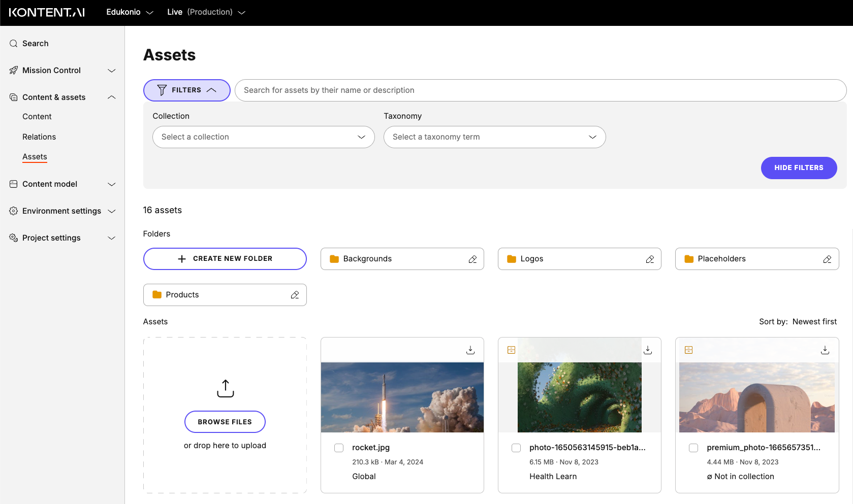Click the filter funnel icon on Filters
Image resolution: width=853 pixels, height=504 pixels.
click(x=161, y=90)
